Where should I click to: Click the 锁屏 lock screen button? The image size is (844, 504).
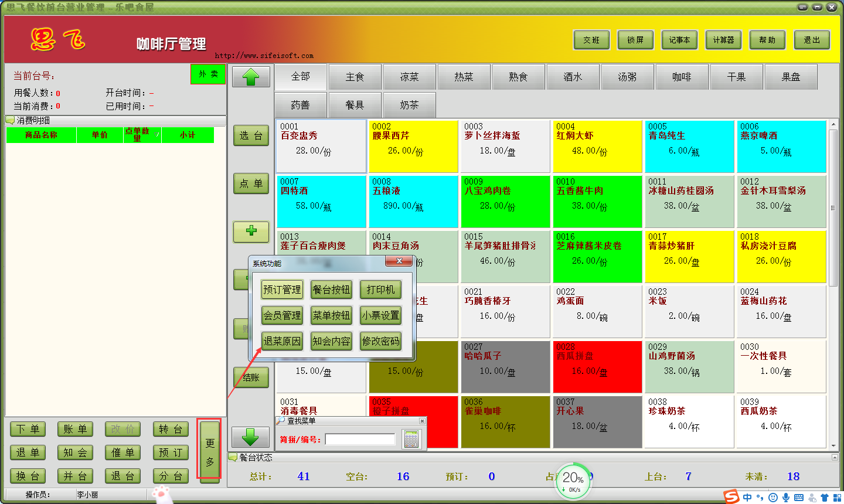click(x=635, y=40)
